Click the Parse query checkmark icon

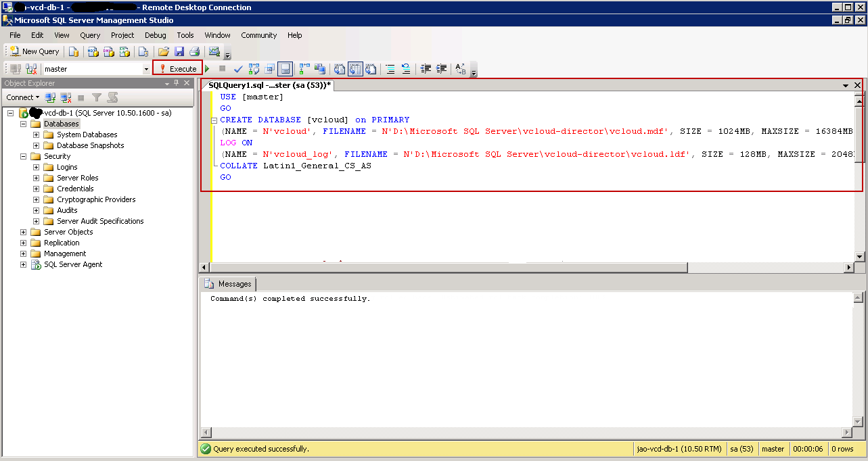[x=237, y=68]
